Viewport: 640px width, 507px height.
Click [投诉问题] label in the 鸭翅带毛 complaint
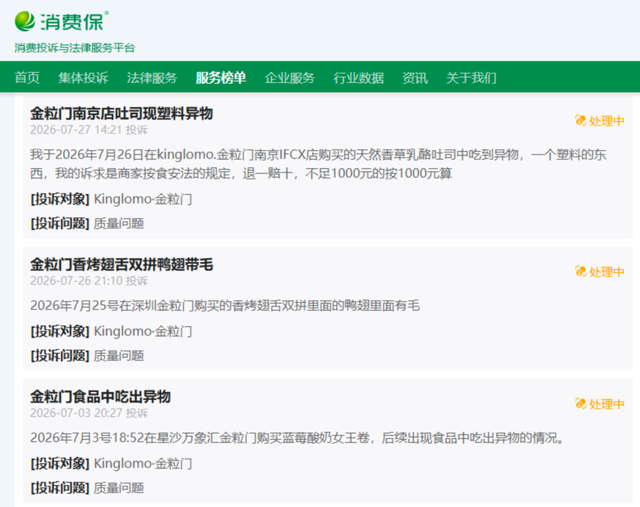(x=60, y=356)
